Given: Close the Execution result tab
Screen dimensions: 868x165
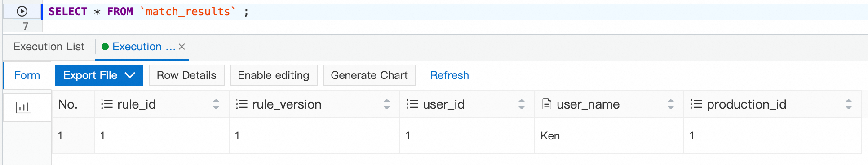Looking at the screenshot, I should pos(182,47).
